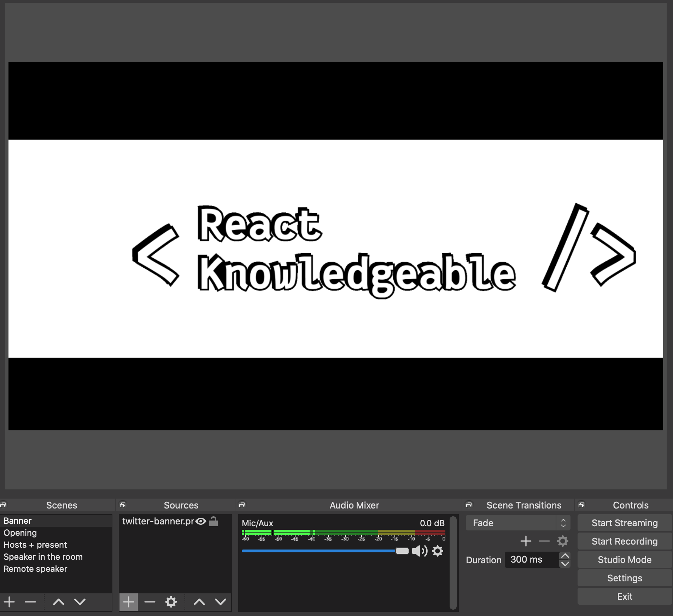The width and height of the screenshot is (673, 616).
Task: Select the Hosts + present scene
Action: pyautogui.click(x=56, y=545)
